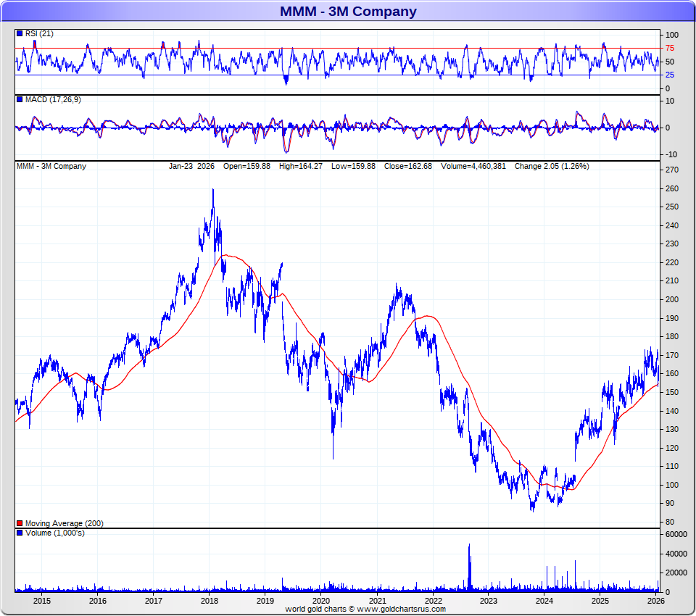Click the 'Volume=4,460,381' value
The height and width of the screenshot is (616, 696).
473,167
